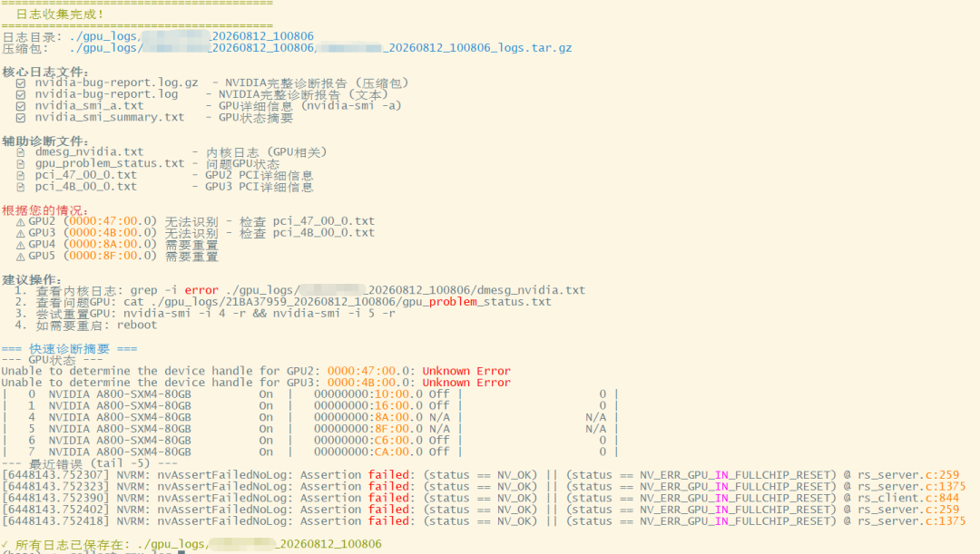Click 内核日志 (GPU相关) description text
The width and height of the screenshot is (980, 554).
tap(266, 151)
